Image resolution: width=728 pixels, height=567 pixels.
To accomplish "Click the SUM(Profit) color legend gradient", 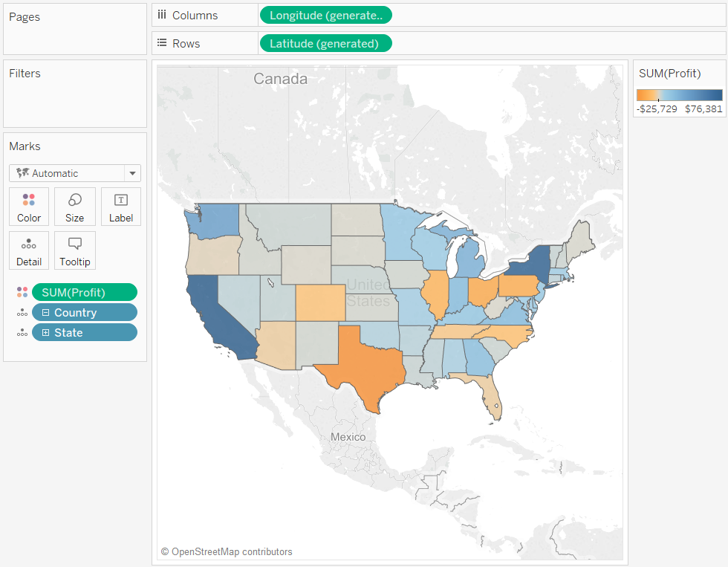I will [x=679, y=95].
